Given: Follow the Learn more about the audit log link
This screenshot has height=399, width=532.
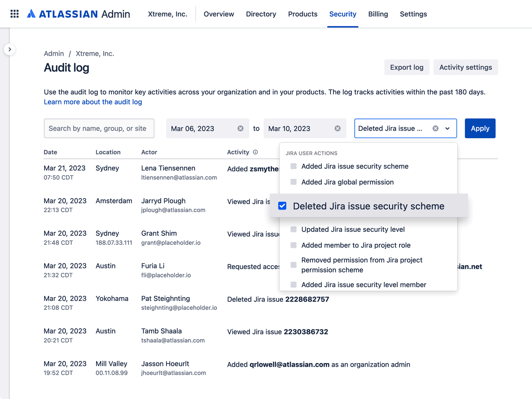Looking at the screenshot, I should [x=93, y=102].
